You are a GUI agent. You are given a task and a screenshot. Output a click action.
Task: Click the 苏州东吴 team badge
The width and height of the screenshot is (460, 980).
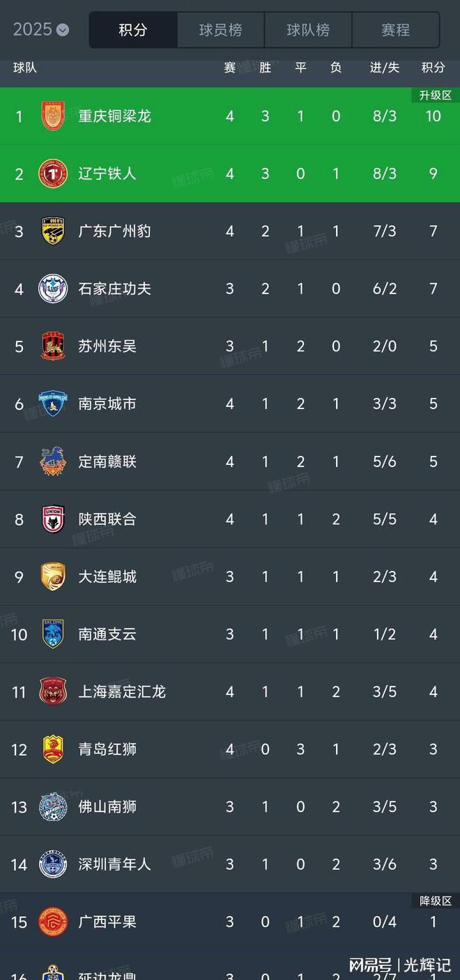[53, 346]
